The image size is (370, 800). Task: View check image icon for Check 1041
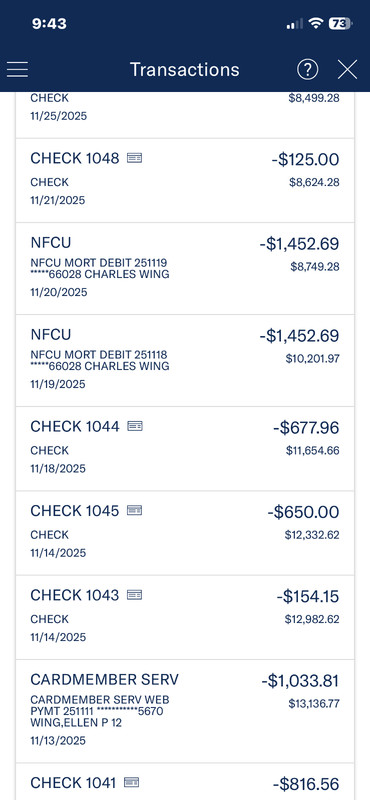click(x=132, y=782)
